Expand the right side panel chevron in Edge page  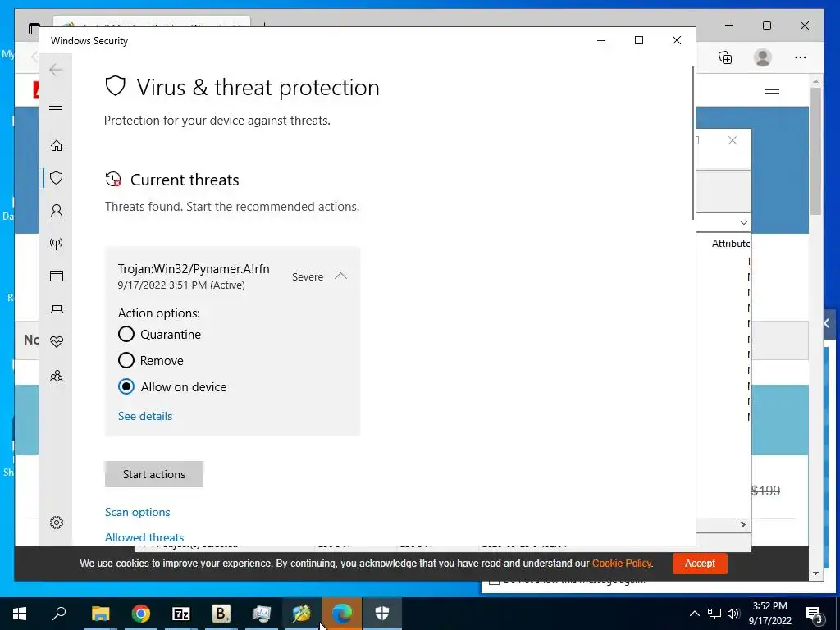tap(828, 323)
